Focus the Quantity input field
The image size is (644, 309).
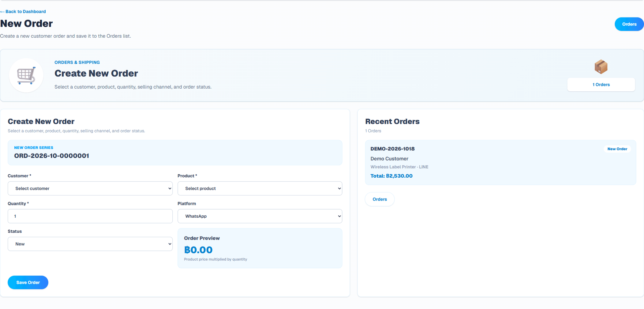90,216
